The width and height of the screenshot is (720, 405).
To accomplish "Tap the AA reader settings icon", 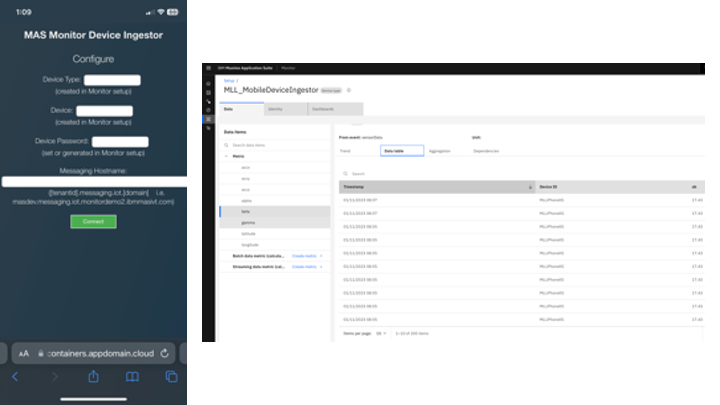I will 24,354.
